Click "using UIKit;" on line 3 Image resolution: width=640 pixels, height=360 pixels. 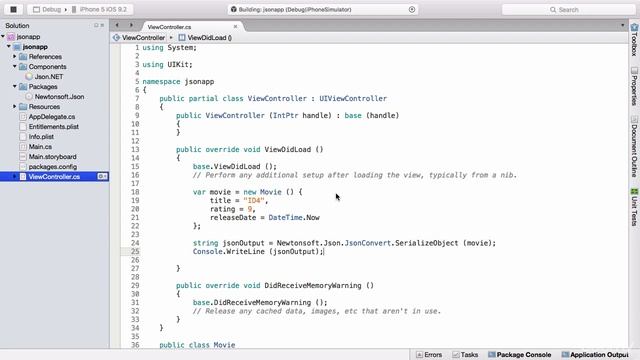click(167, 64)
